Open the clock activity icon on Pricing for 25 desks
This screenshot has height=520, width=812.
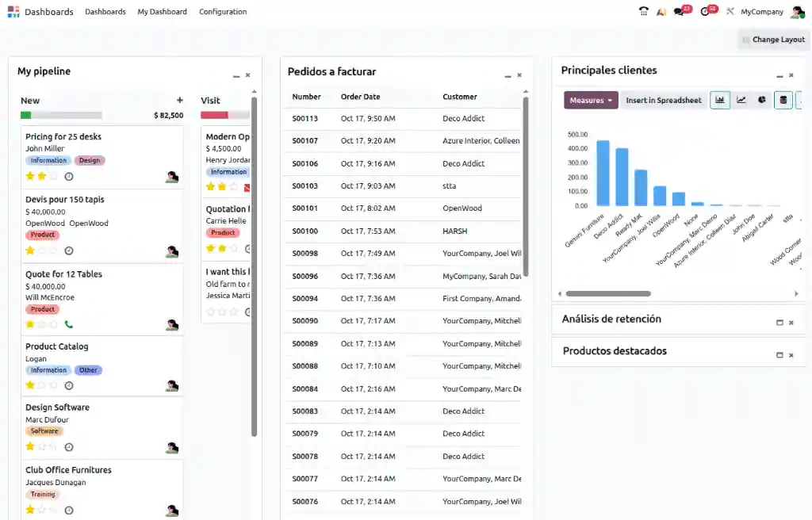point(69,177)
